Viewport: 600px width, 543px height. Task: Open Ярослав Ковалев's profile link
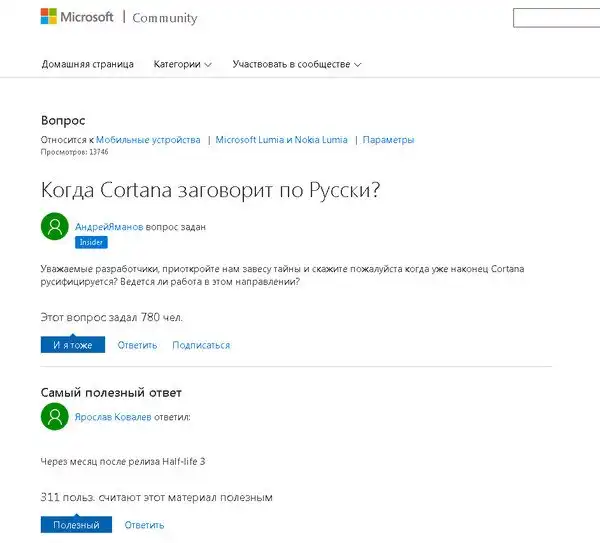pos(113,417)
